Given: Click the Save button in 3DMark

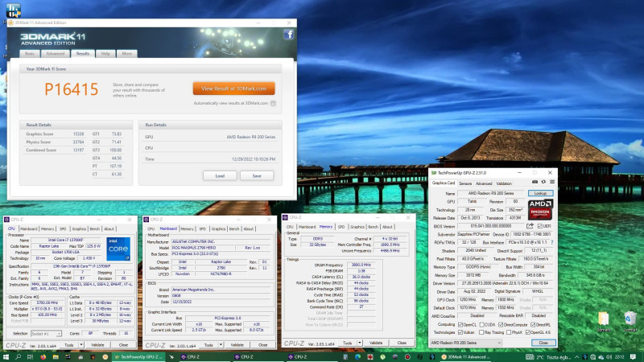Looking at the screenshot, I should (257, 175).
